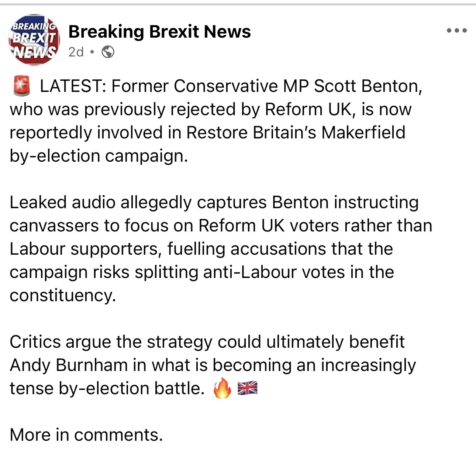The width and height of the screenshot is (476, 457).
Task: Tap the Leaked audio allegedly captures line
Action: pyautogui.click(x=214, y=202)
